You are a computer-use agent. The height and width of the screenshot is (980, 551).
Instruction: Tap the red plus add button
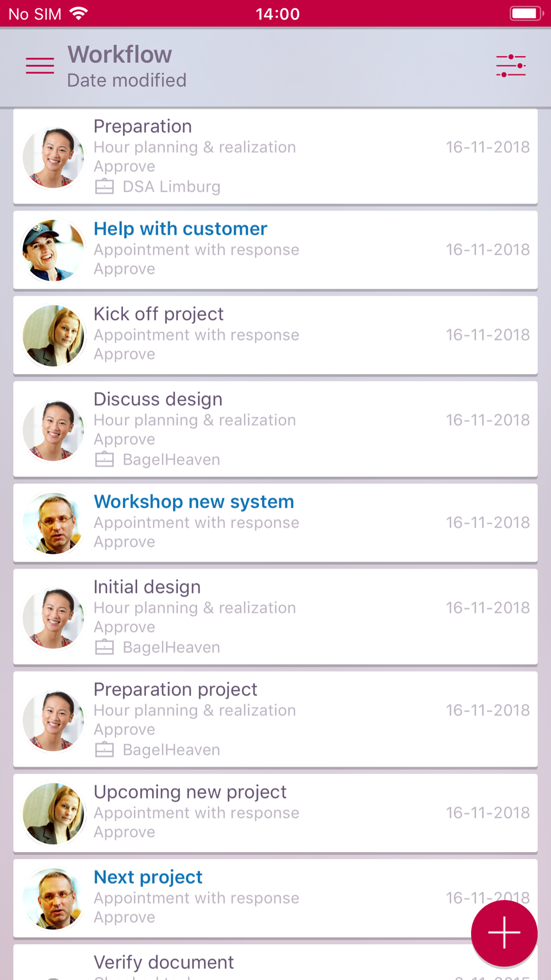(504, 933)
